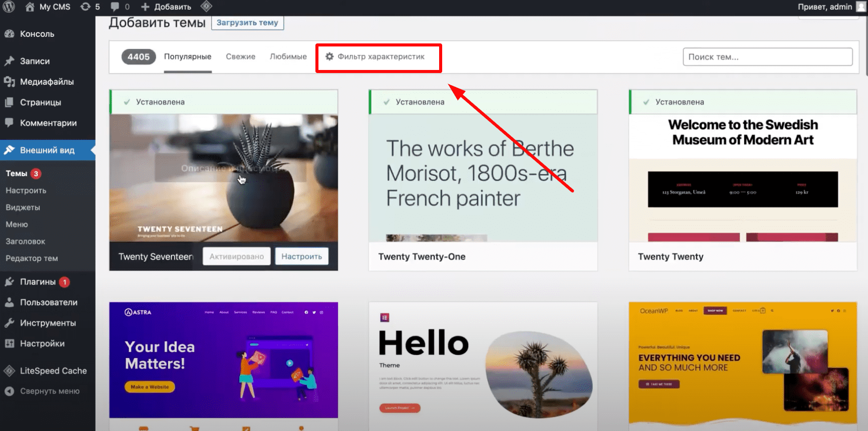Click the Twenty Twenty theme name
Screen dimensions: 868x431
(671, 256)
